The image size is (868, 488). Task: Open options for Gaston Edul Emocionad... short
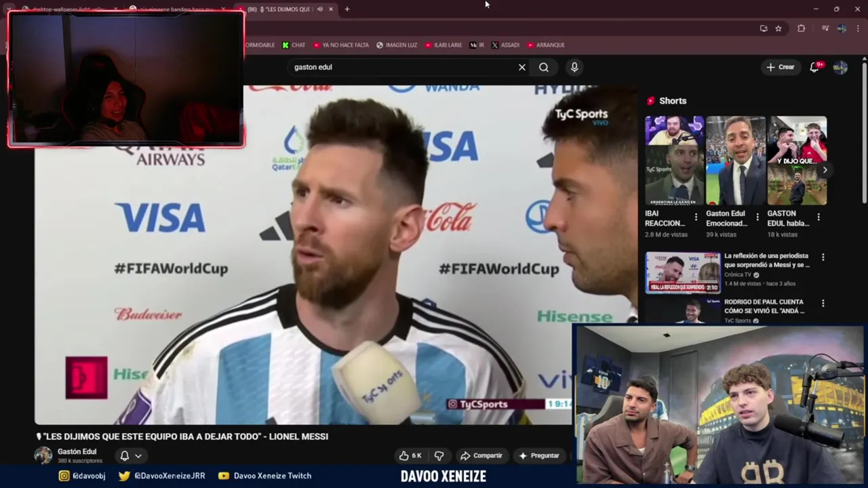tap(757, 218)
